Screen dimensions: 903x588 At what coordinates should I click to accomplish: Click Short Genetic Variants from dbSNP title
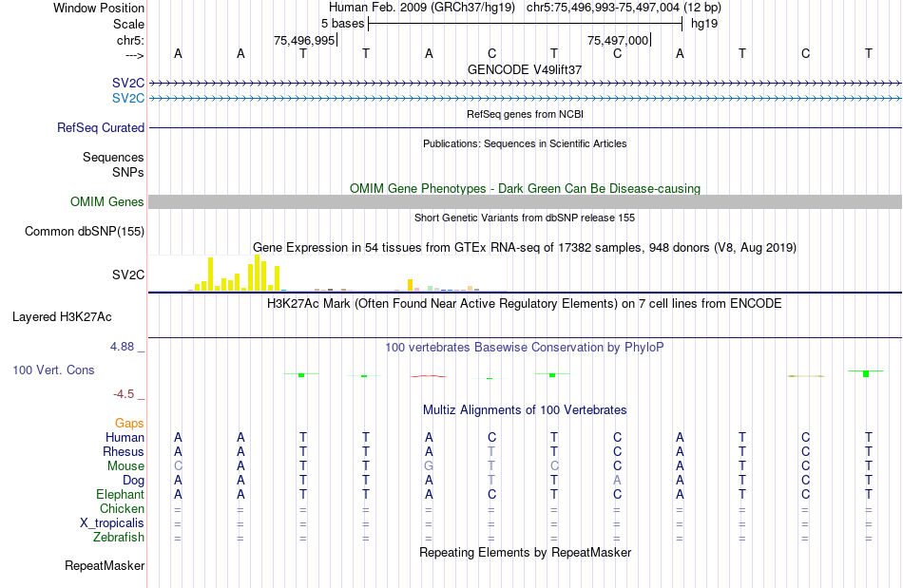525,218
